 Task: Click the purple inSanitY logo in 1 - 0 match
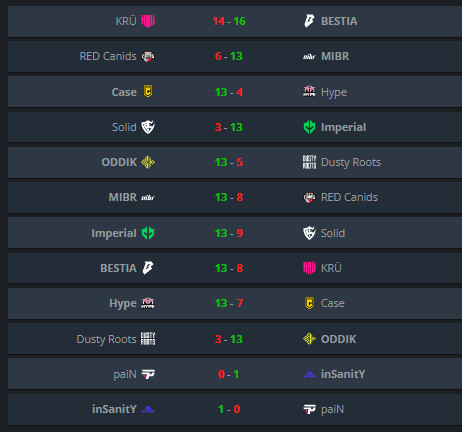click(148, 409)
